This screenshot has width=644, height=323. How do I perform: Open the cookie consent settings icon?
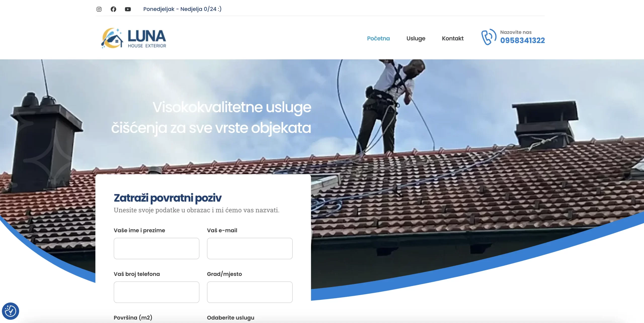[x=10, y=311]
